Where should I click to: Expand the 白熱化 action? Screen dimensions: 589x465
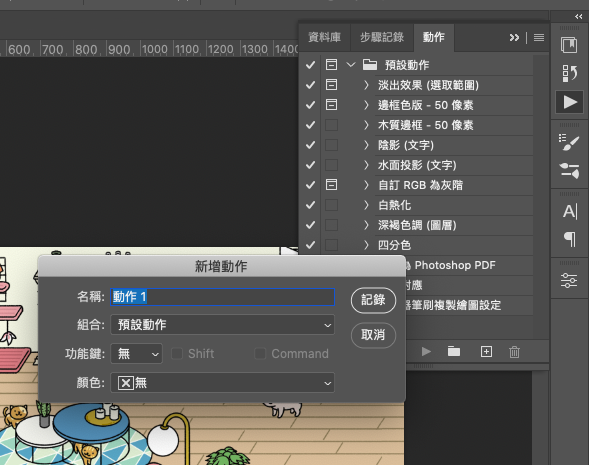point(366,205)
